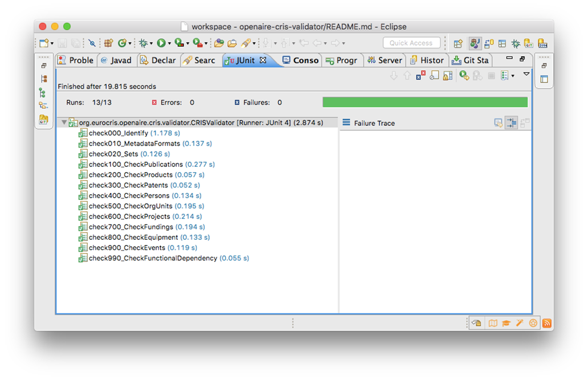The width and height of the screenshot is (588, 380).
Task: Select check100_CheckPublications test
Action: pos(146,164)
